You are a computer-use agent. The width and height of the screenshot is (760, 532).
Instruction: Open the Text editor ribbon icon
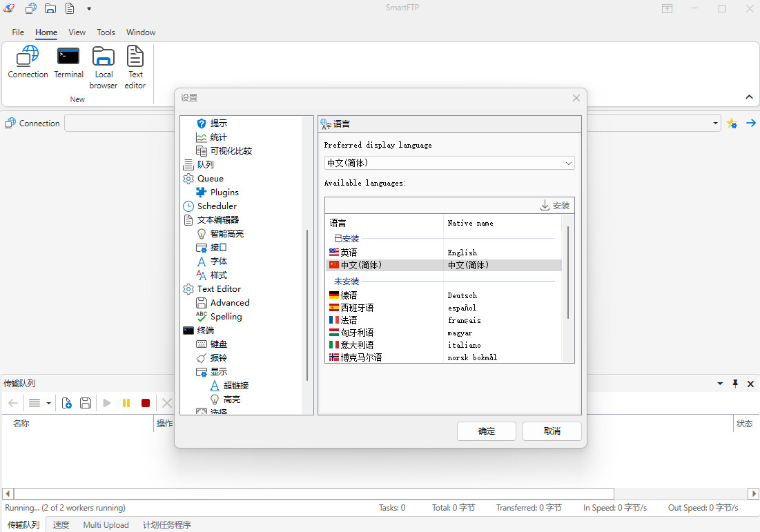click(x=135, y=68)
